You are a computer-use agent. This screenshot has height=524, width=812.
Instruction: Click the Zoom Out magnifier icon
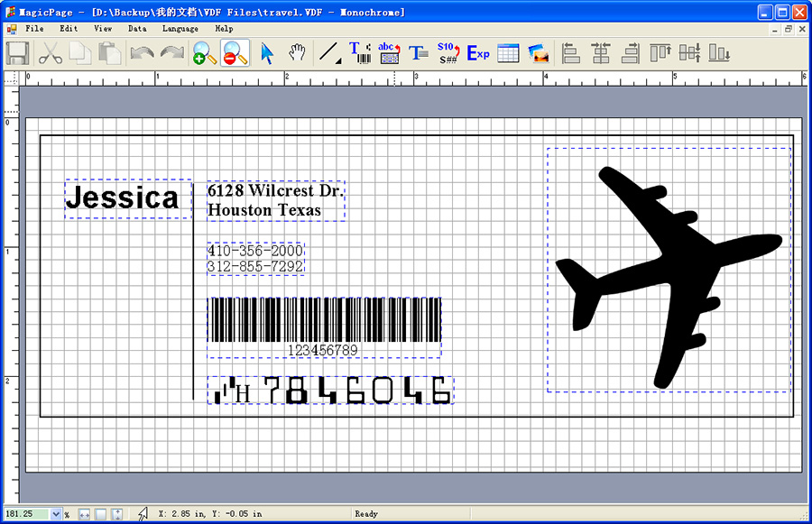235,53
